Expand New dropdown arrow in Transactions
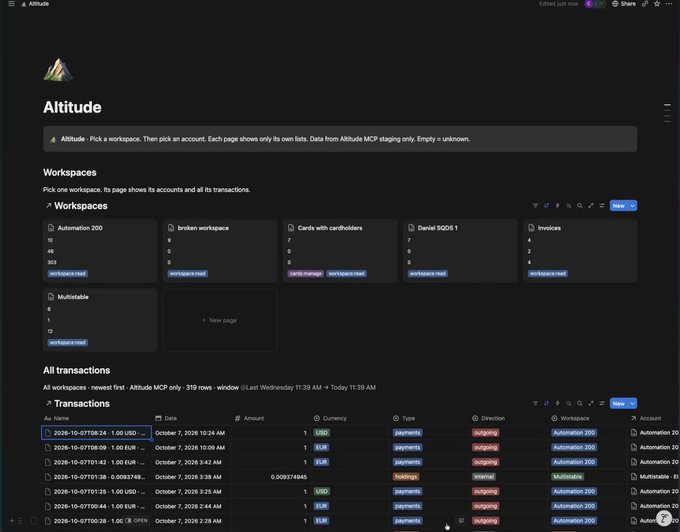This screenshot has height=532, width=680. pos(633,403)
